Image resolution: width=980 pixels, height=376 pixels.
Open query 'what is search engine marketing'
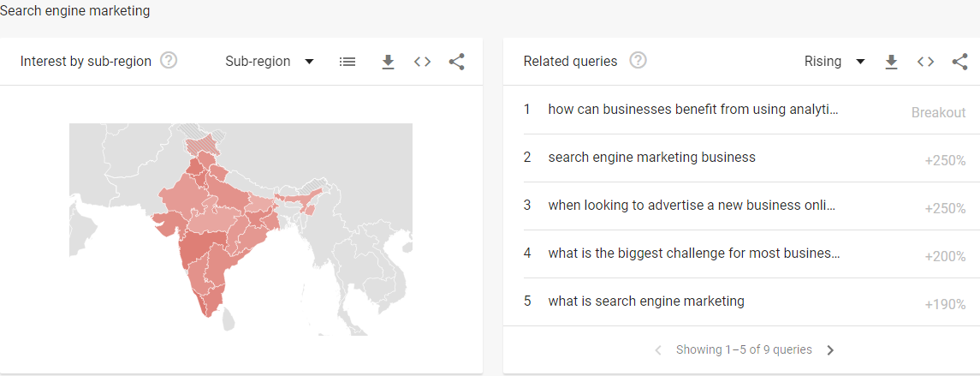[646, 301]
